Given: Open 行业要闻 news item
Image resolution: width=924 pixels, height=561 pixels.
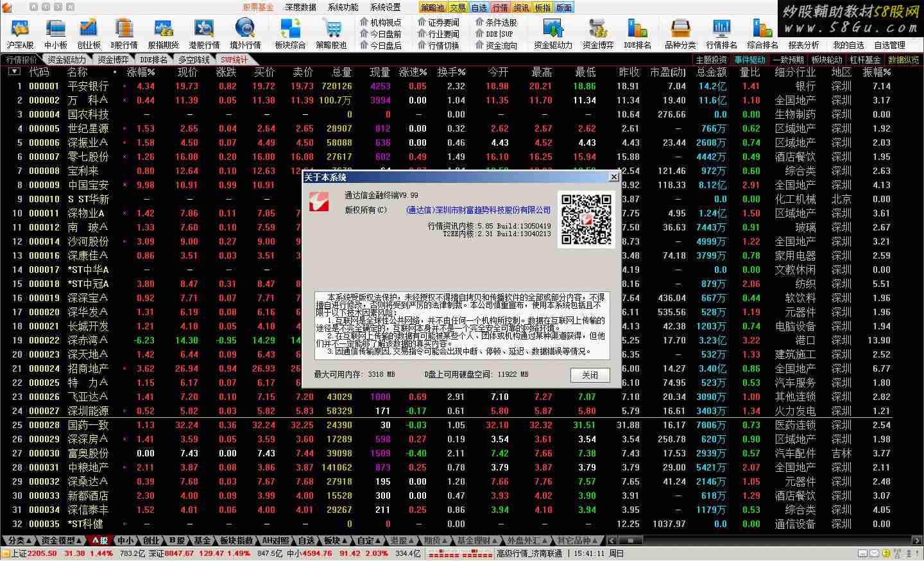Looking at the screenshot, I should (x=438, y=34).
